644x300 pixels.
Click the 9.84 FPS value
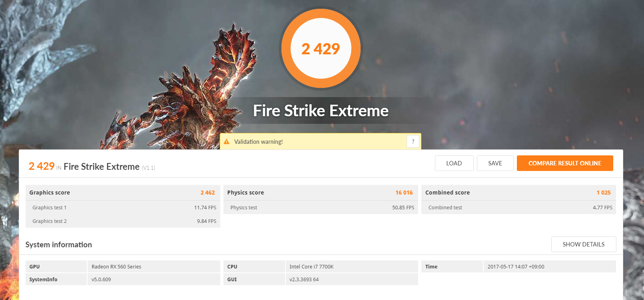(207, 221)
